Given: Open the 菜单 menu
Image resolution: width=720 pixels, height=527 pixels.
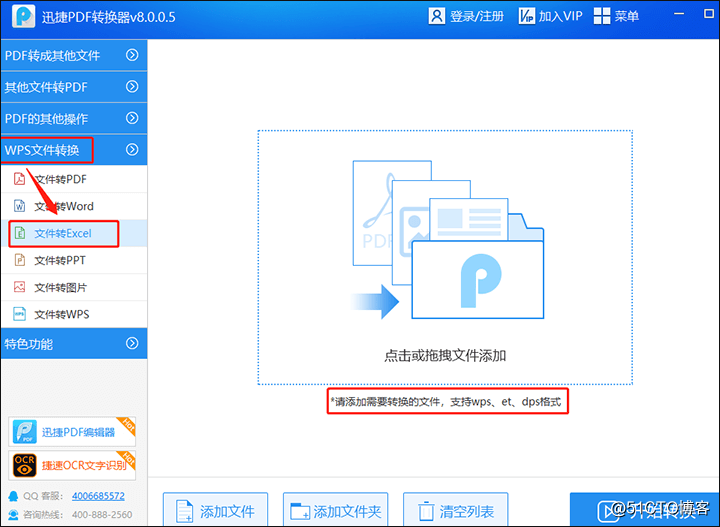Looking at the screenshot, I should pyautogui.click(x=626, y=17).
